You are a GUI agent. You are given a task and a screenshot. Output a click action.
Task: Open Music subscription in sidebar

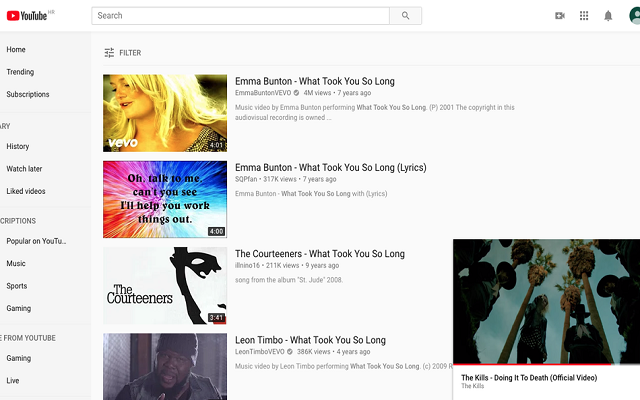coord(16,263)
